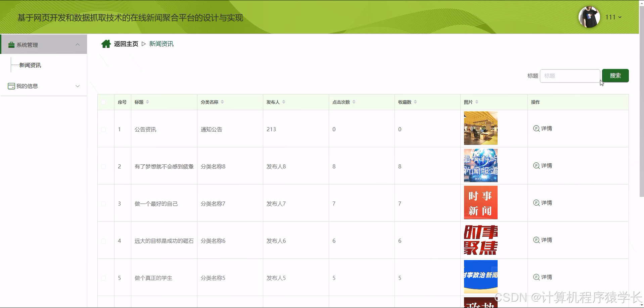Viewport: 644px width, 308px height.
Task: Click the breadcrumb triangle separator
Action: pyautogui.click(x=144, y=44)
